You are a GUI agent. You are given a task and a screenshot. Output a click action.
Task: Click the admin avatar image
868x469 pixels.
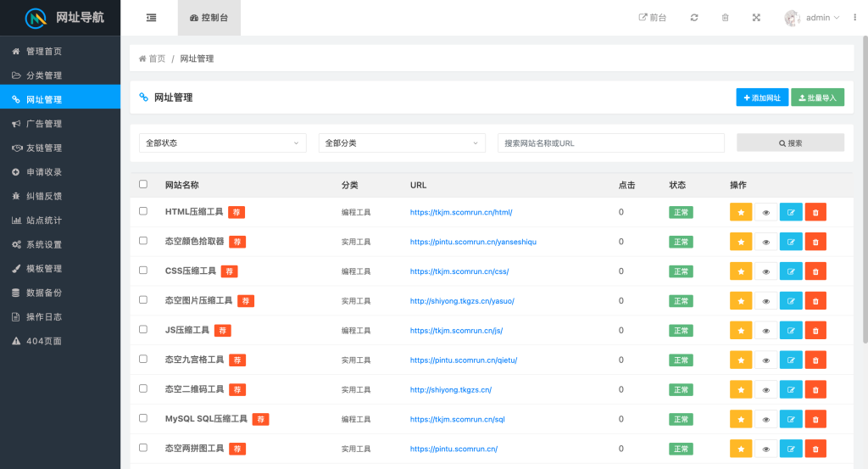click(x=793, y=18)
